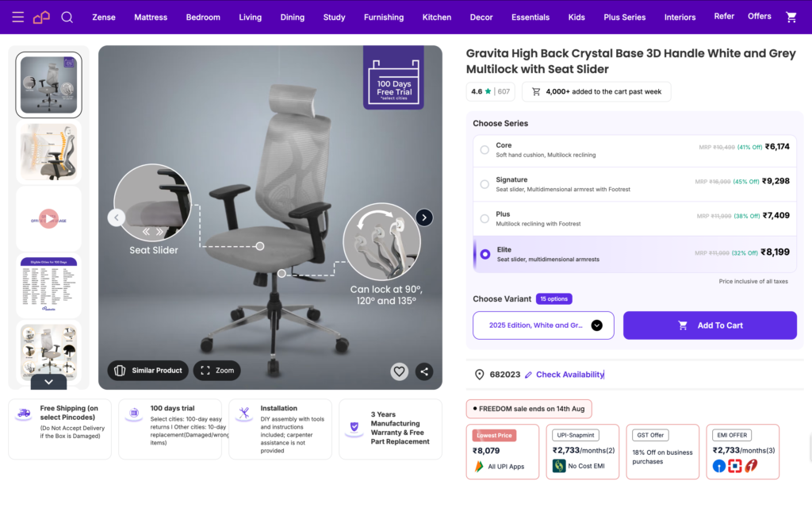Open the Essentials menu

click(x=530, y=17)
